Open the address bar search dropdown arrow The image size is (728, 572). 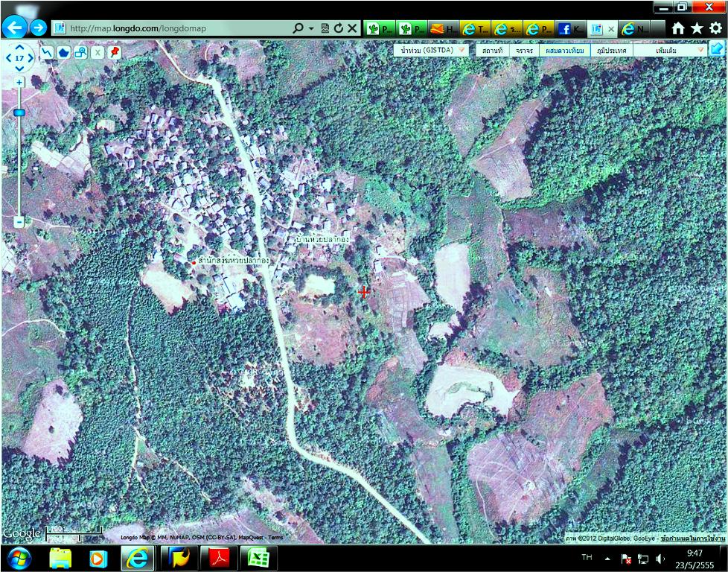(311, 28)
